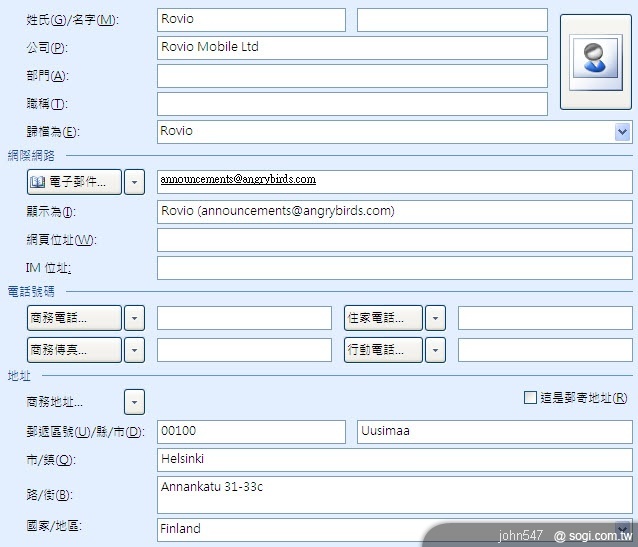Viewport: 638px width, 547px height.
Task: Expand the dropdown arrow next to 行動電話
Action: [435, 350]
